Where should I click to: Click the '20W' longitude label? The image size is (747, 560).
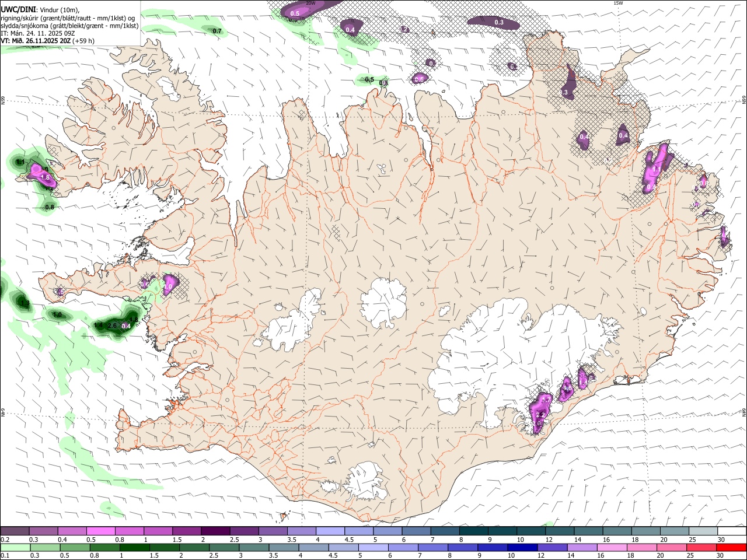tap(310, 3)
